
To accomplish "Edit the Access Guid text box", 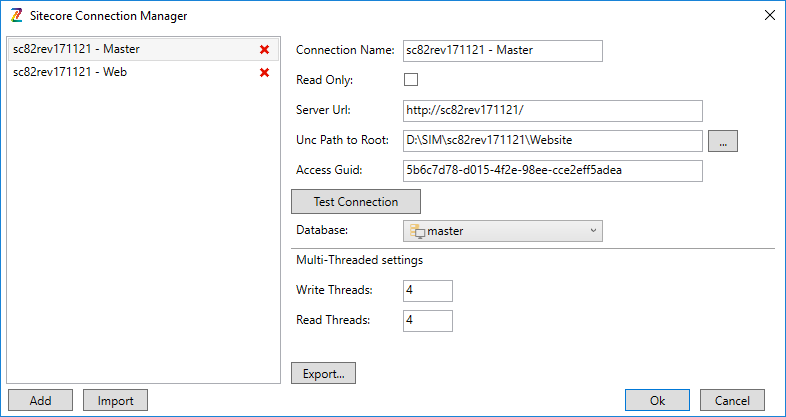I will tap(552, 171).
